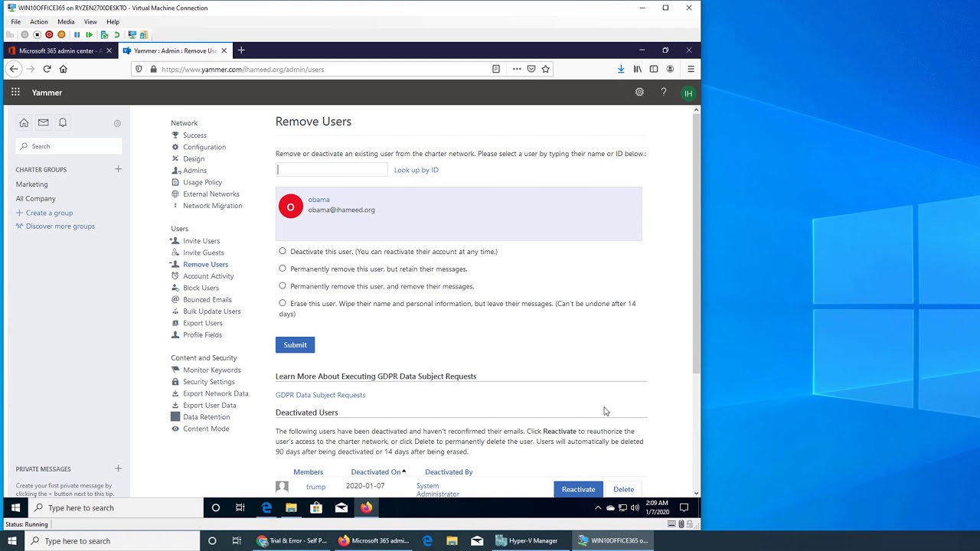Open Yammer notifications bell
Viewport: 980px width, 551px height.
(x=63, y=122)
